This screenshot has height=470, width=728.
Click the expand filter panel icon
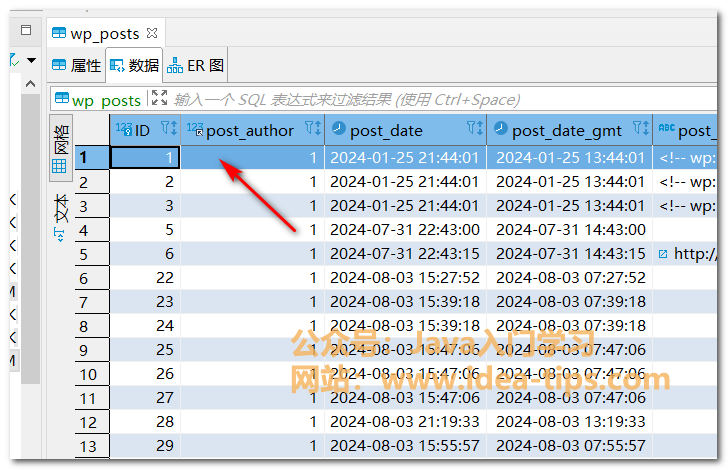tap(159, 98)
